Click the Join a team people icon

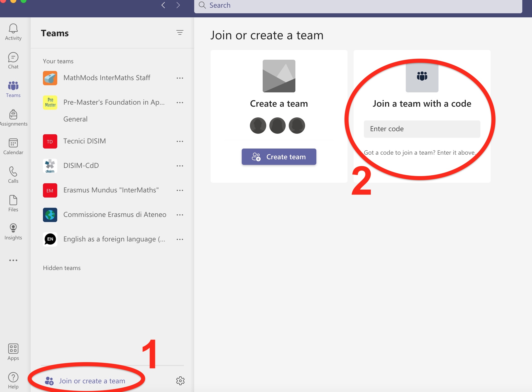(x=422, y=76)
